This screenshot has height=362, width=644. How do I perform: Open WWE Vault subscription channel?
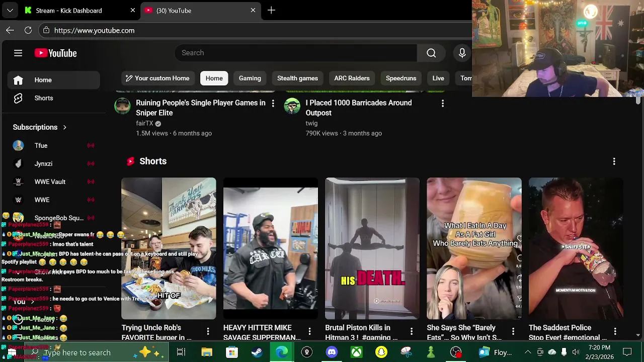point(54,182)
